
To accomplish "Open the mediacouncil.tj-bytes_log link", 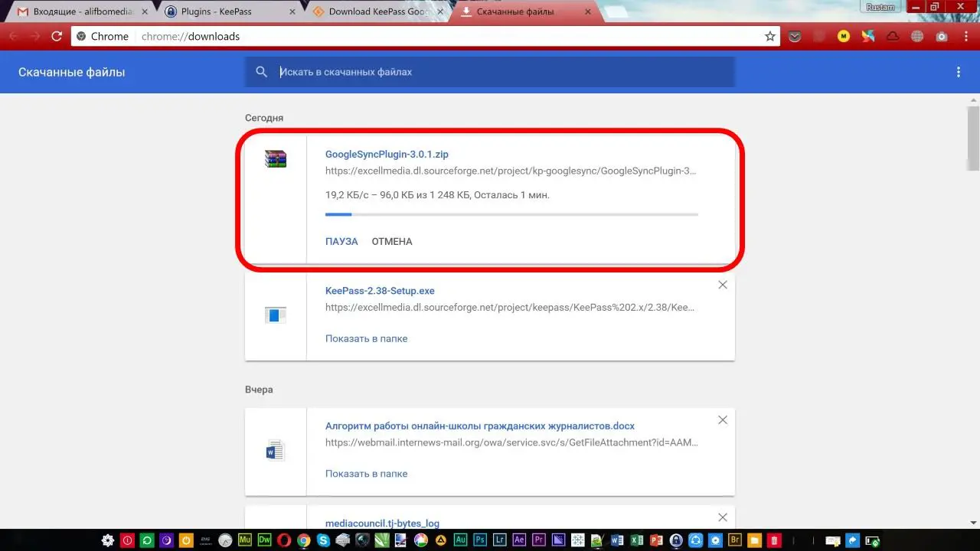I will [382, 523].
